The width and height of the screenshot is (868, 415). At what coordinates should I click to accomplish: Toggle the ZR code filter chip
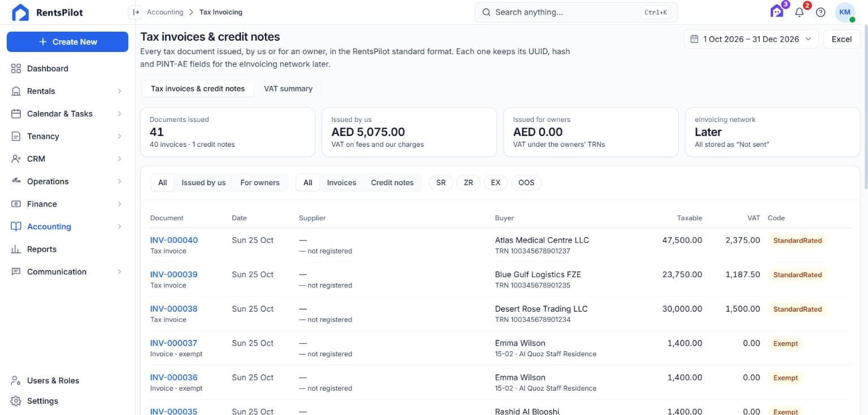pos(468,182)
